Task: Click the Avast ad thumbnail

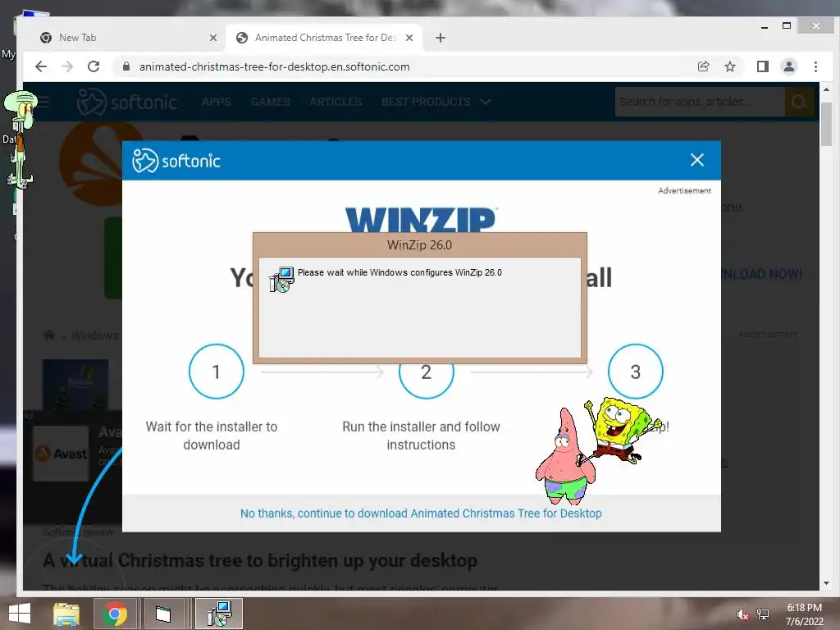Action: (x=61, y=454)
